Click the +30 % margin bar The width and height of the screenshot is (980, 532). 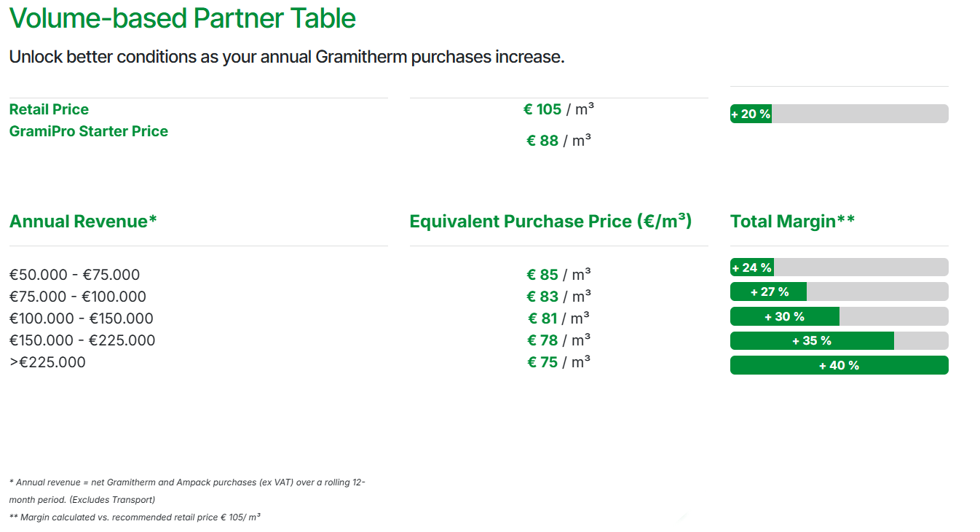point(839,316)
